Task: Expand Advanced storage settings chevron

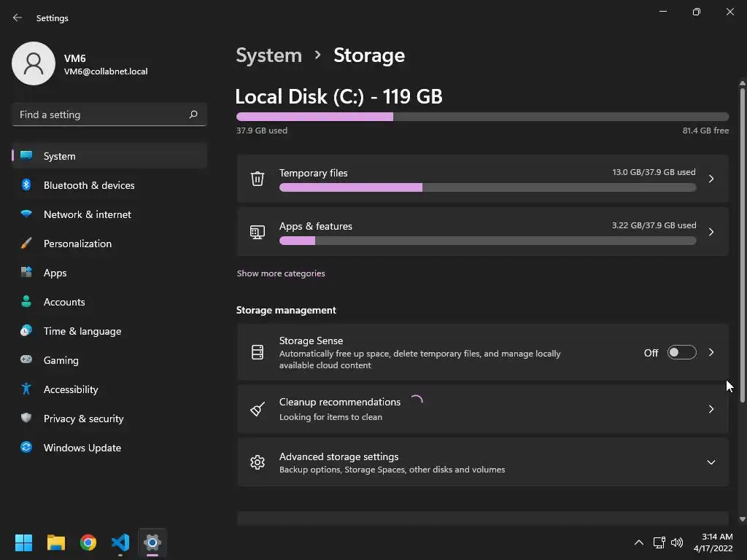Action: [711, 462]
